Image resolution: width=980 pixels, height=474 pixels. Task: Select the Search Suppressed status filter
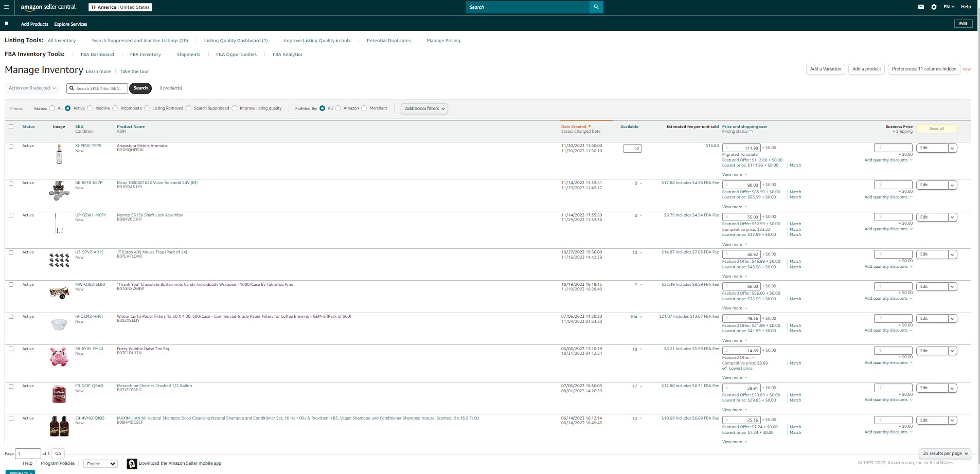pos(189,108)
